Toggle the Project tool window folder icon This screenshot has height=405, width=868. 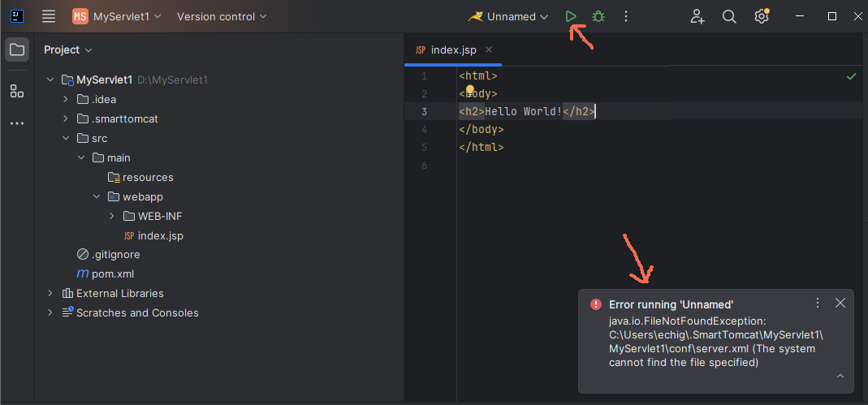pos(16,50)
